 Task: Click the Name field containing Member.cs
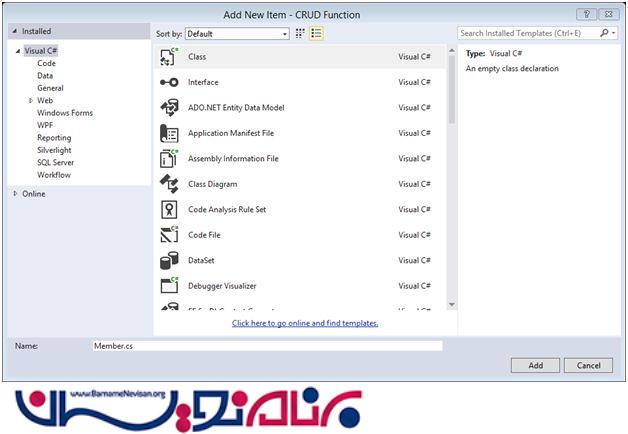pos(266,346)
